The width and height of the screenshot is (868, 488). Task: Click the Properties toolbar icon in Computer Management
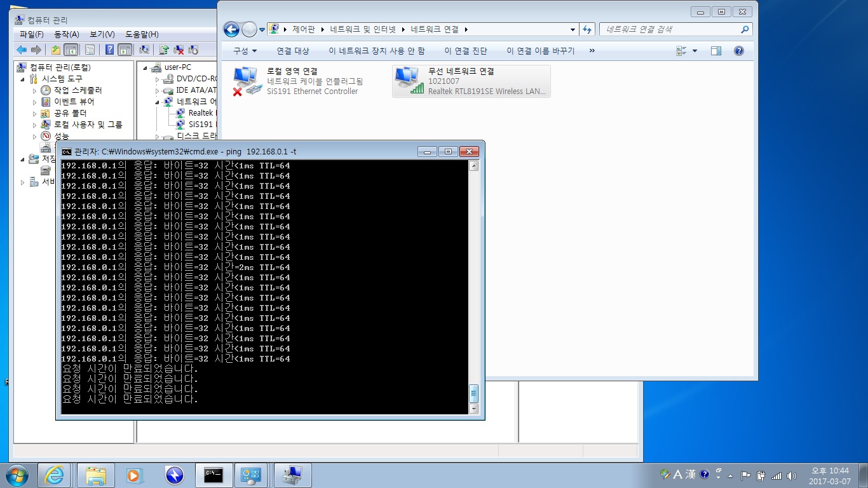pos(90,50)
